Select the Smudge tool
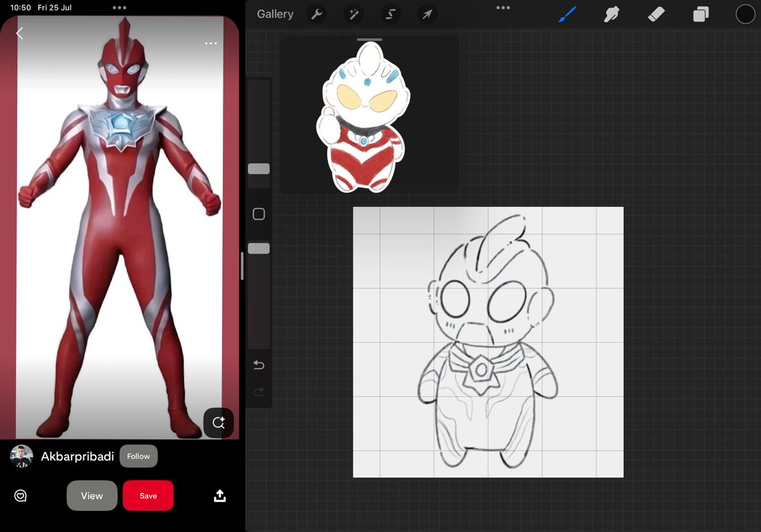The image size is (761, 532). point(611,14)
